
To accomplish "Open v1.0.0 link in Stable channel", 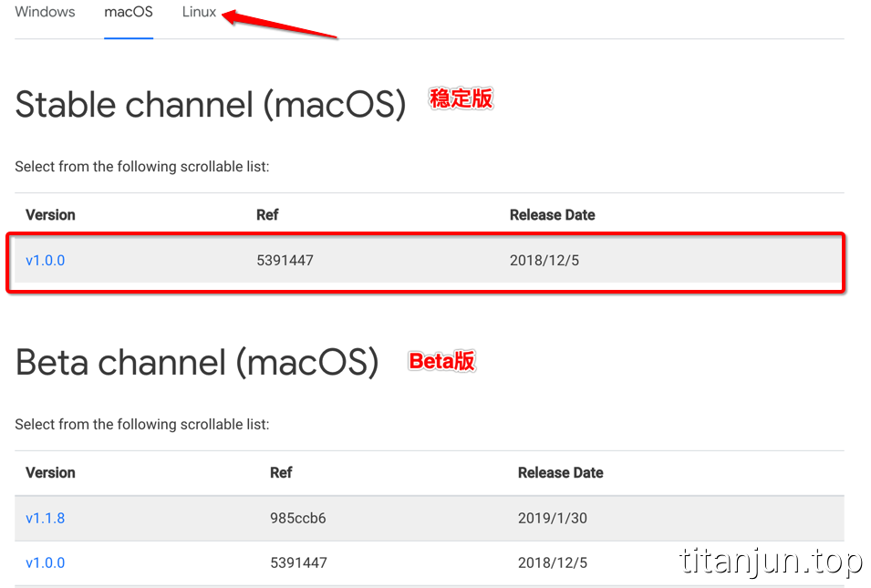I will tap(45, 261).
